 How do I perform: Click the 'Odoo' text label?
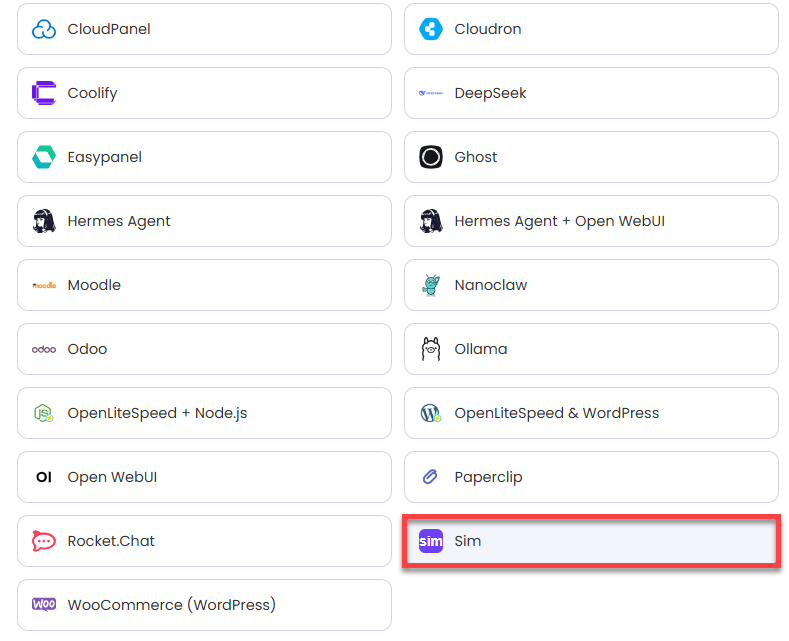[x=87, y=349]
